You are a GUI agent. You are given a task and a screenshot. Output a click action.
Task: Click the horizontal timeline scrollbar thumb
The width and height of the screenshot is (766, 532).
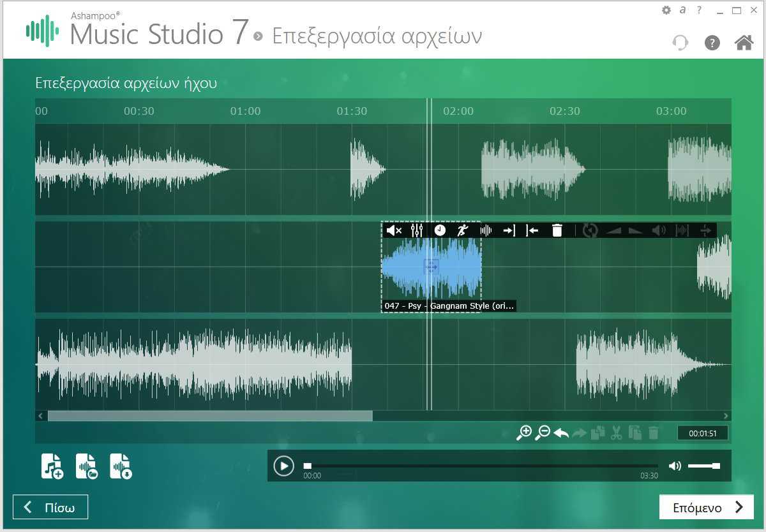[210, 416]
